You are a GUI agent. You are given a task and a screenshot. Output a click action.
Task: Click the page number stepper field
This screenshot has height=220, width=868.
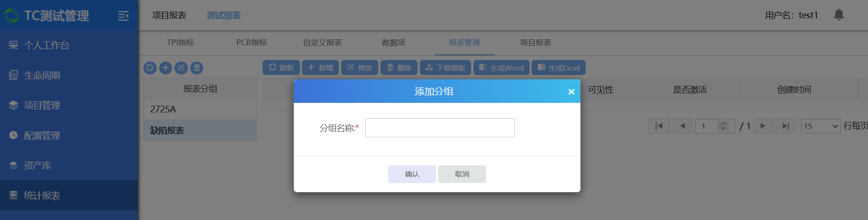(x=715, y=126)
